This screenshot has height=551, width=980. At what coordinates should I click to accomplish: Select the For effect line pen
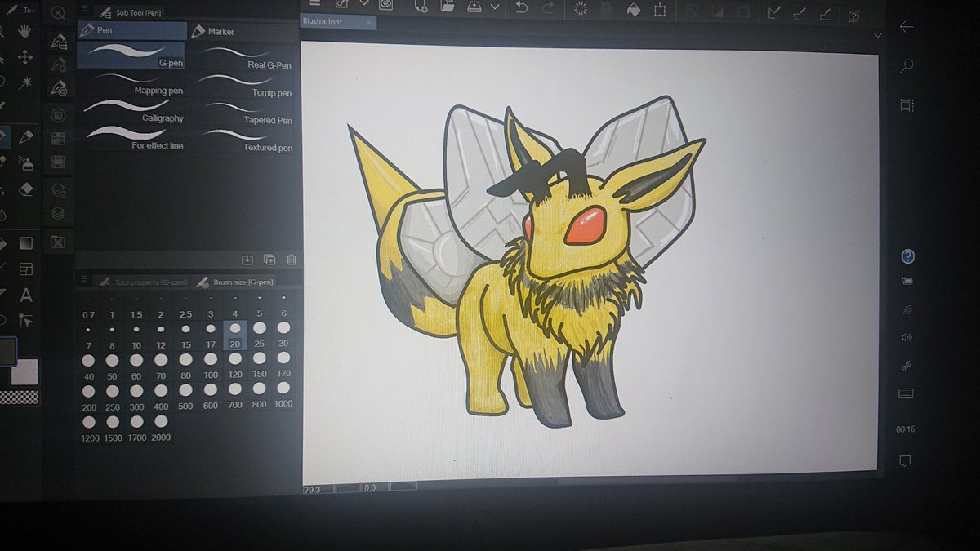click(131, 138)
